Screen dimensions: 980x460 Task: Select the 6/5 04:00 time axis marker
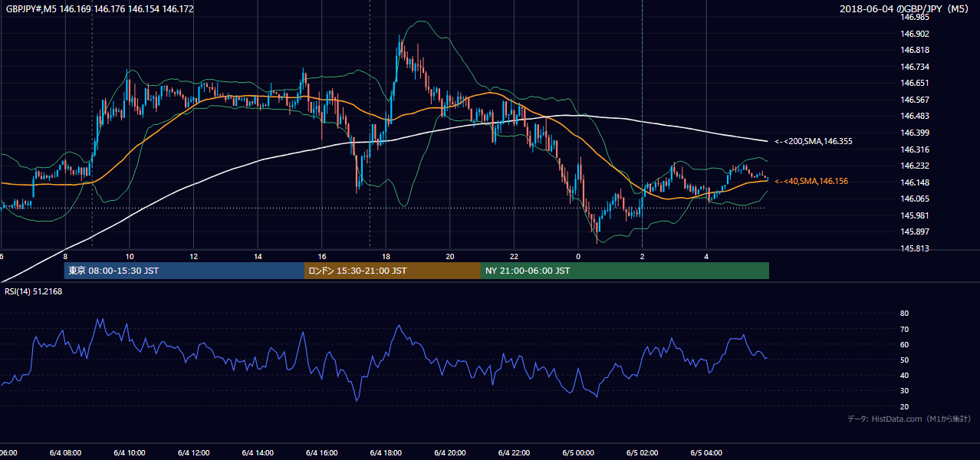pos(706,453)
